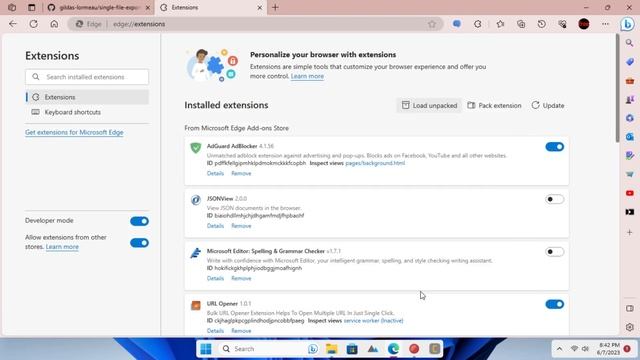Show hidden system tray icons
The height and width of the screenshot is (360, 640).
pyautogui.click(x=560, y=349)
